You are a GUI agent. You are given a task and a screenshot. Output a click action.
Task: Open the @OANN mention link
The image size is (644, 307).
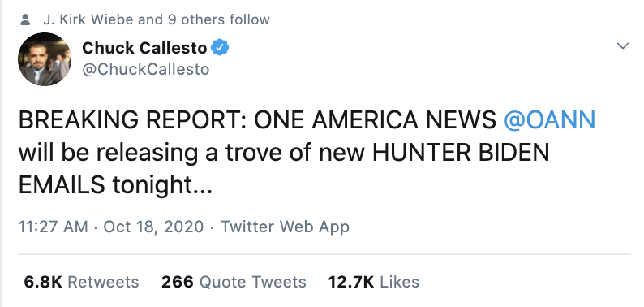point(550,120)
